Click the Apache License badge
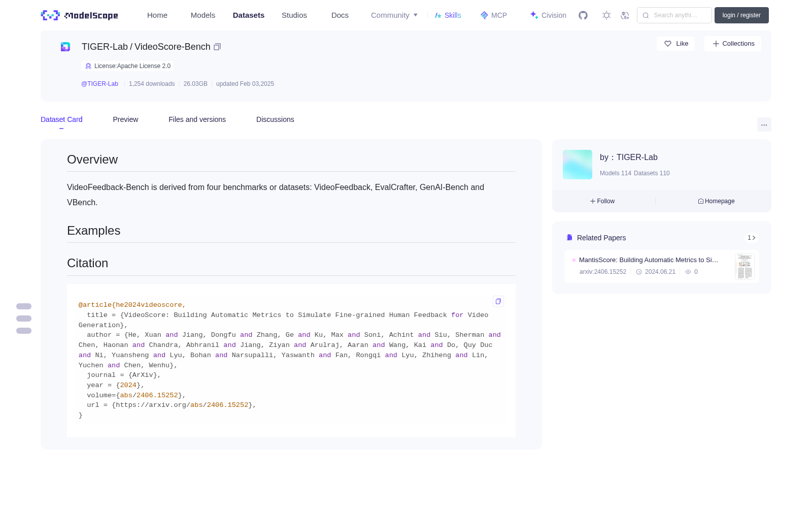 [x=127, y=66]
